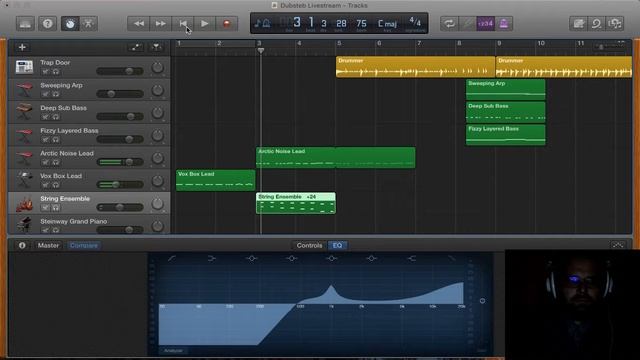This screenshot has height=360, width=640.
Task: Select the Steinway Grand Piano track icon
Action: 24,225
